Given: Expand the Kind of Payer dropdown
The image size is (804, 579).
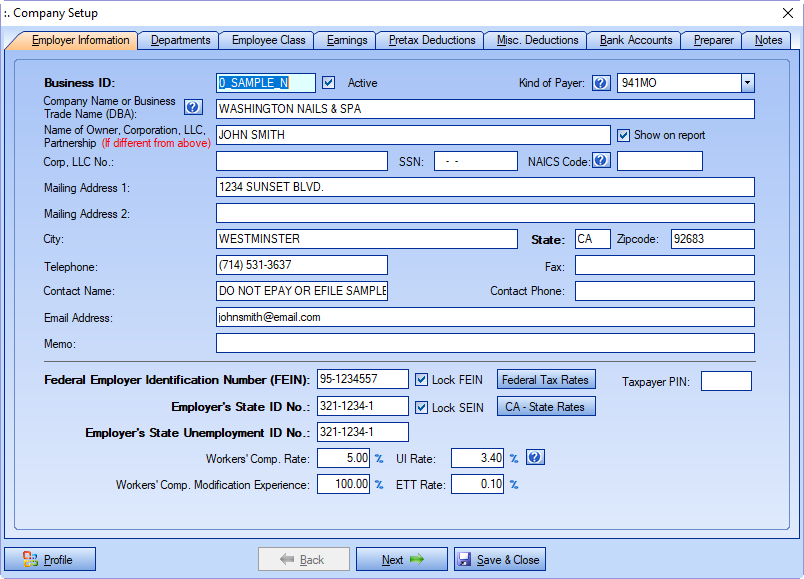Looking at the screenshot, I should click(747, 83).
